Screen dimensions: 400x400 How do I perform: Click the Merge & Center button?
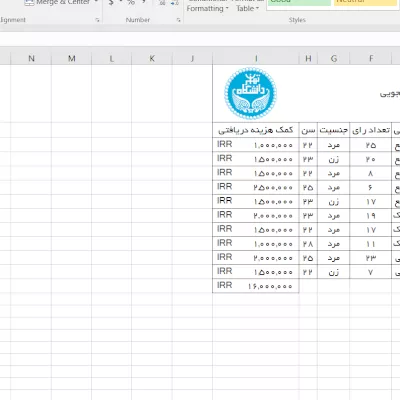[x=57, y=2]
